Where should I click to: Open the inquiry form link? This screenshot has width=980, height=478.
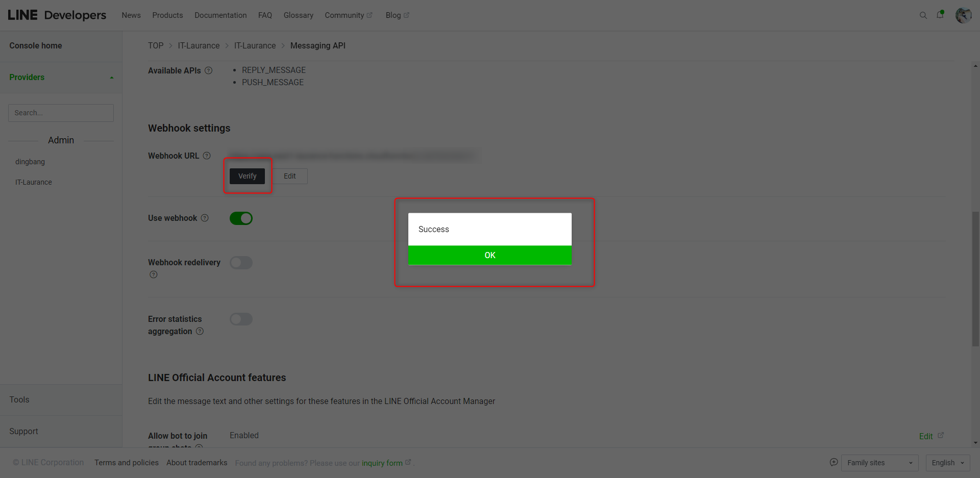(382, 463)
